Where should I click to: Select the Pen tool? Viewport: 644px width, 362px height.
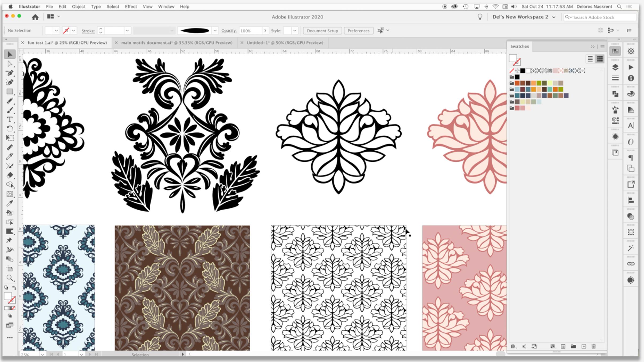pos(10,73)
